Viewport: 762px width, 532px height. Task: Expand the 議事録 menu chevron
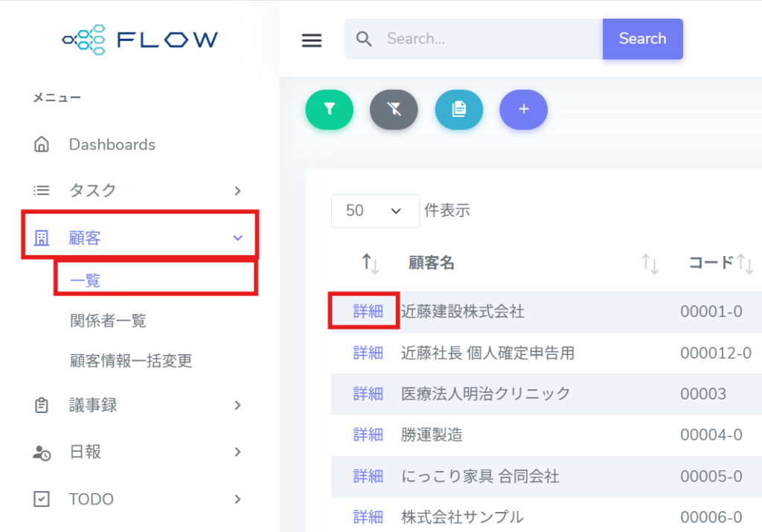click(x=237, y=406)
